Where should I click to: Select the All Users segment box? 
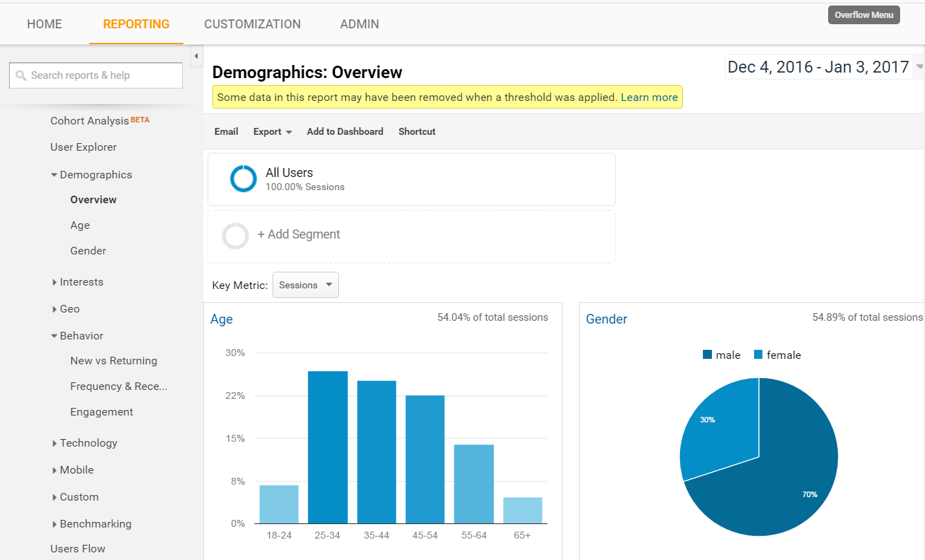point(412,179)
